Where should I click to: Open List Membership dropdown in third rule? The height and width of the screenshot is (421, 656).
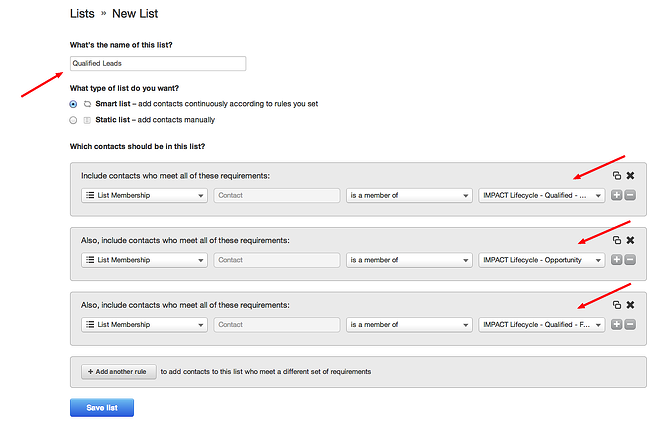click(x=144, y=324)
